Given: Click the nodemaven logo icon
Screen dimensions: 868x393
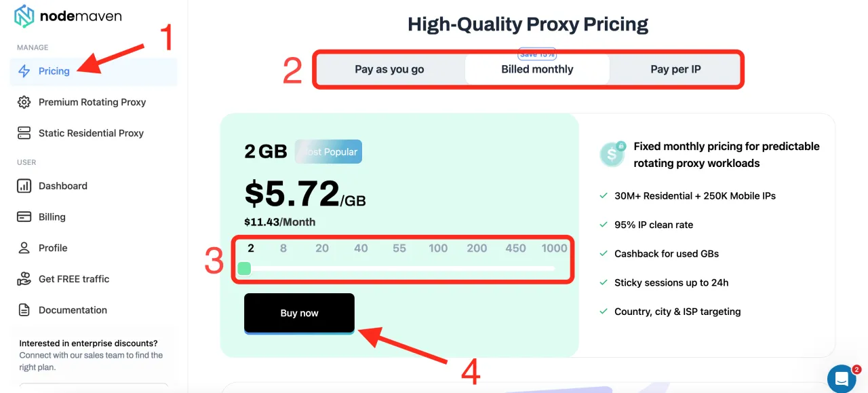Looking at the screenshot, I should [24, 16].
